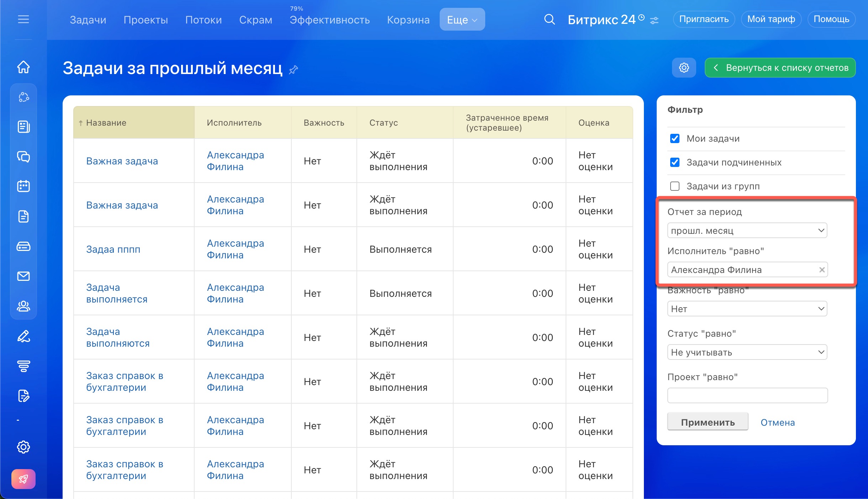
Task: Open the mail envelope icon in sidebar
Action: tap(23, 276)
